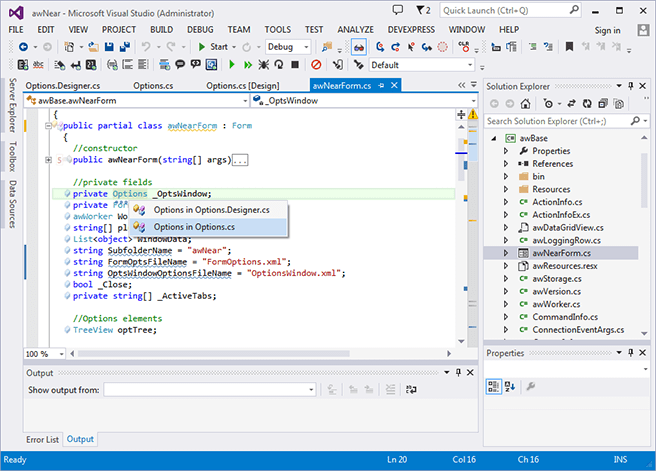Toggle auto-hide pin on Solution Explorer
The height and width of the screenshot is (471, 656).
coord(629,87)
